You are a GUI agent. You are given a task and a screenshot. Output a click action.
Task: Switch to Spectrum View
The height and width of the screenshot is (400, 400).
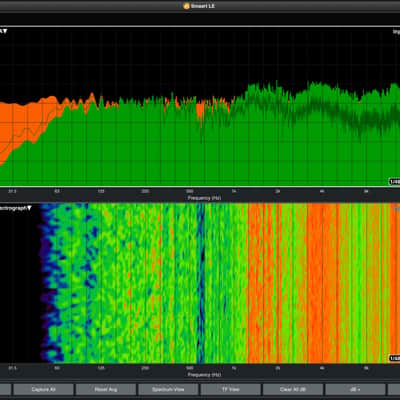click(168, 389)
